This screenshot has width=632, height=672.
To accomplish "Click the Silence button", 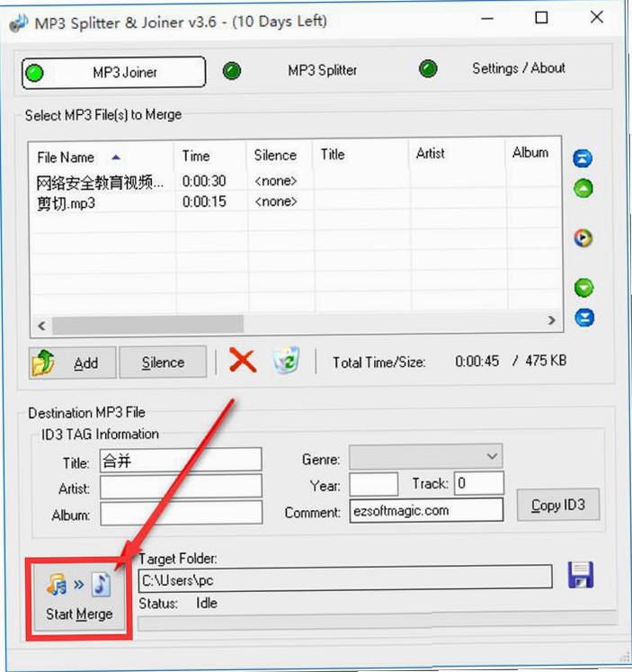I will click(163, 363).
